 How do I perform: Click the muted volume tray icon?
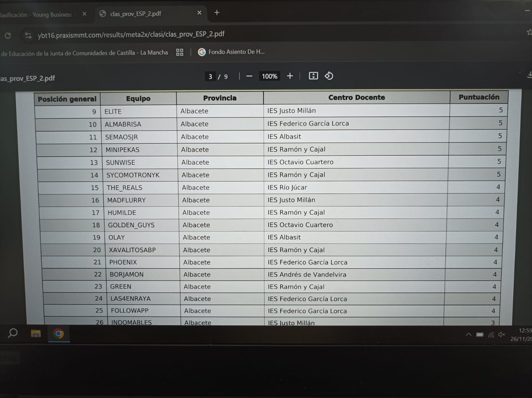click(502, 335)
